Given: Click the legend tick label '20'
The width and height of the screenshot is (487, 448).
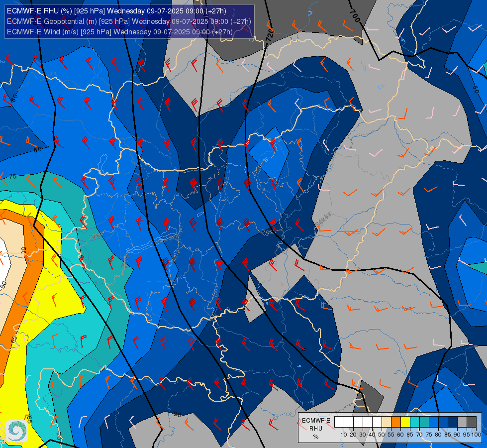Looking at the screenshot, I should [353, 435].
